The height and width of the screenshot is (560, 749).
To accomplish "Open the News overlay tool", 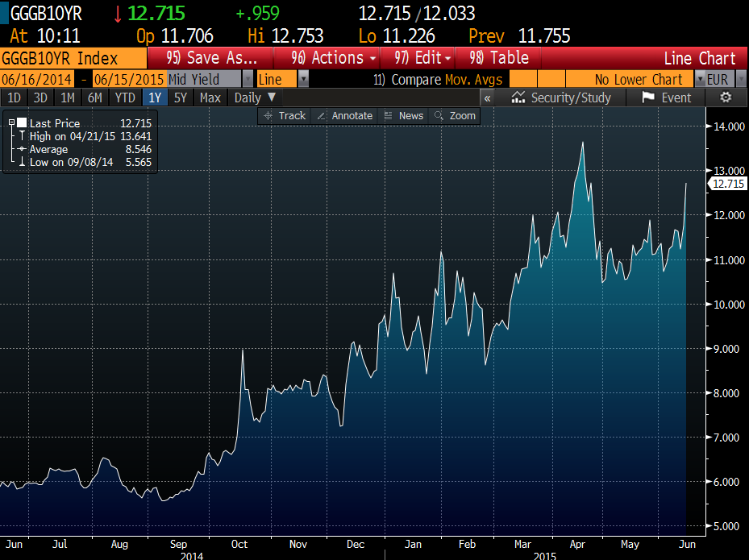I will 403,116.
